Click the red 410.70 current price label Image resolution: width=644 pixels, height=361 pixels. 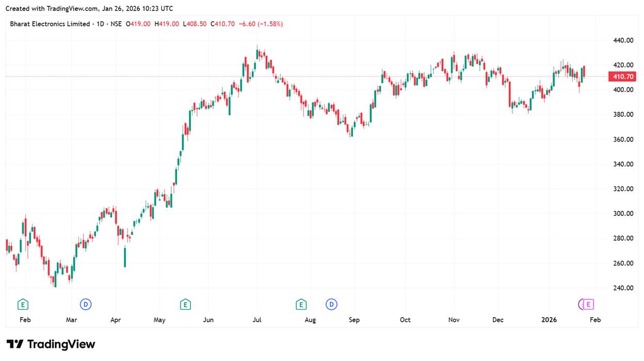click(x=623, y=77)
